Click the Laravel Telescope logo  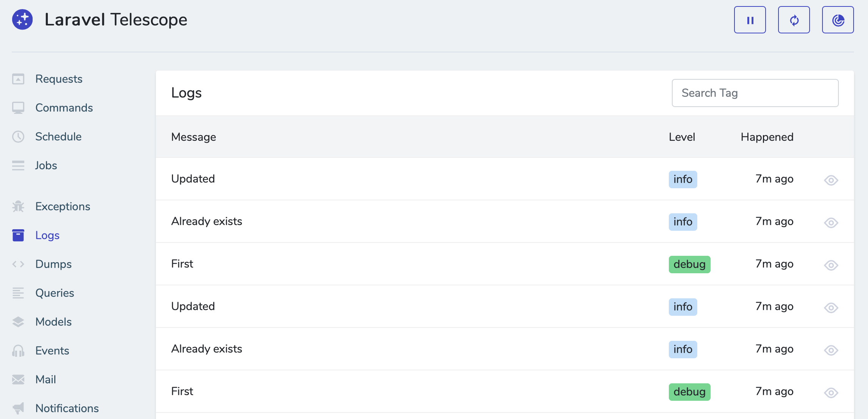click(x=22, y=19)
